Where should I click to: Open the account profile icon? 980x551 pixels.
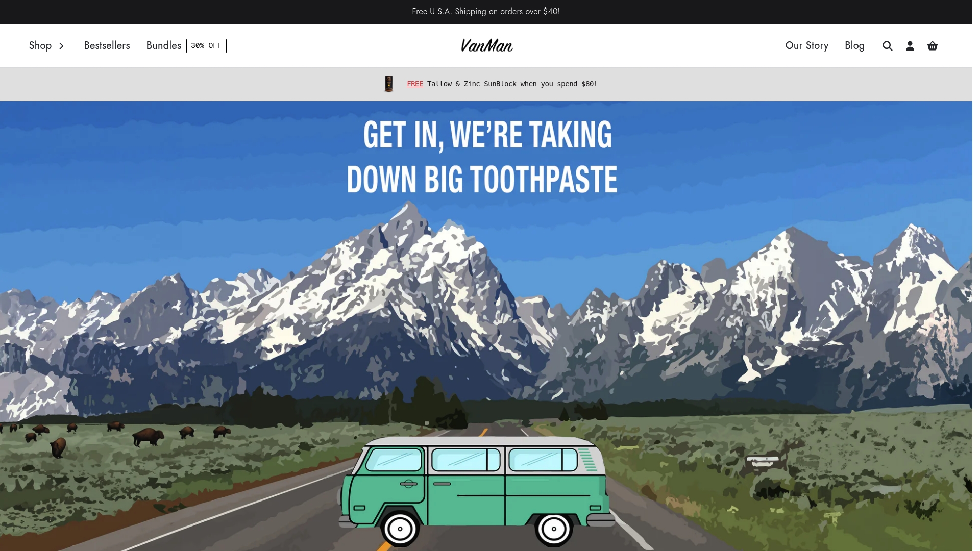(910, 46)
